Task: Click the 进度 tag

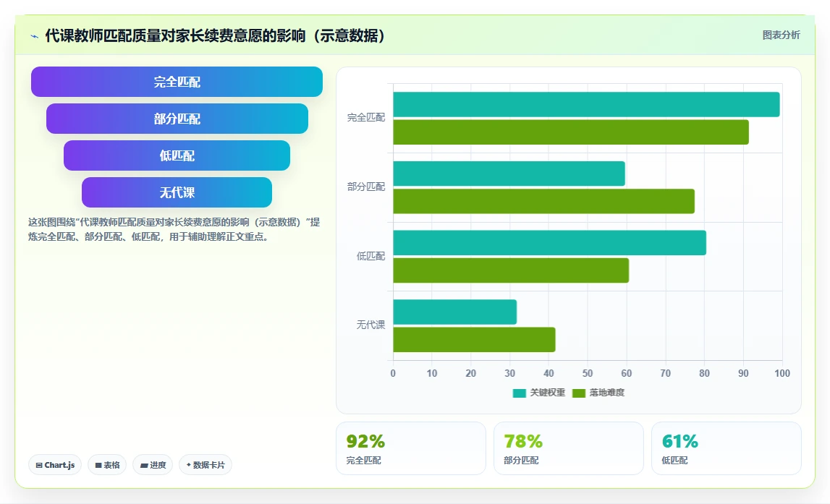Action: coord(153,465)
